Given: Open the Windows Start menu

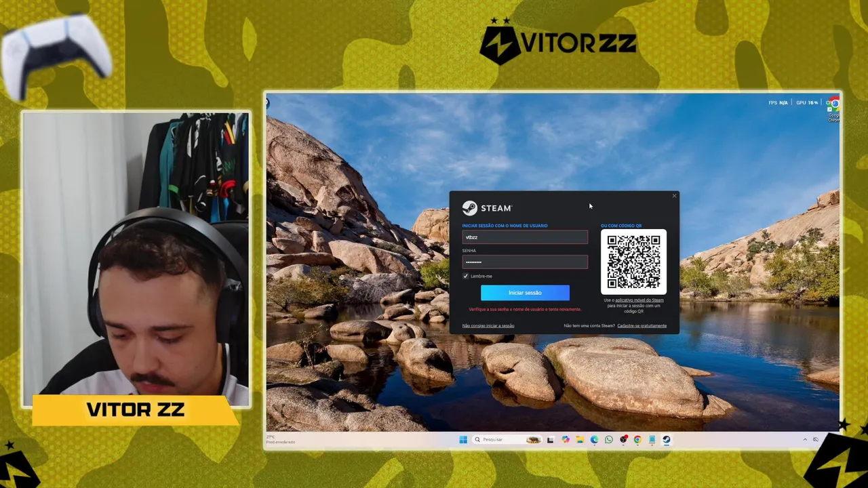Looking at the screenshot, I should point(463,440).
